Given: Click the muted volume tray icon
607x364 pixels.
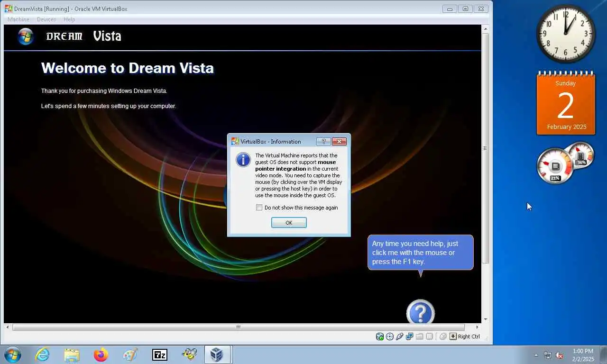Looking at the screenshot, I should tap(559, 355).
